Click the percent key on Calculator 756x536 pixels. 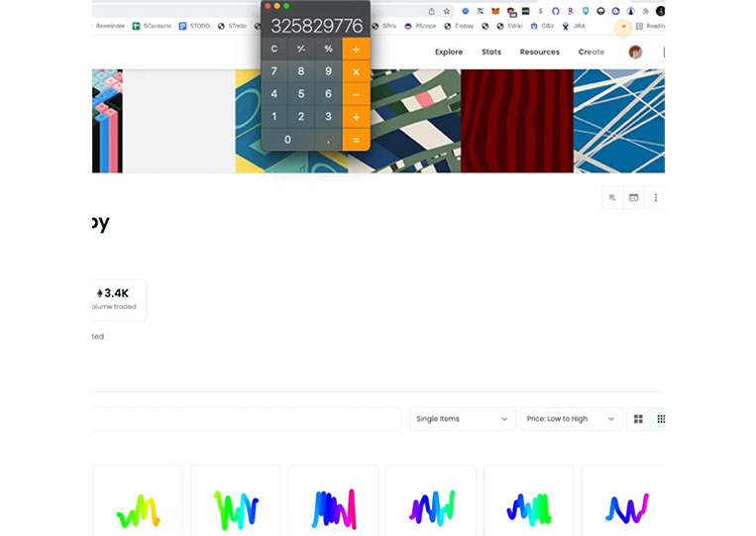(328, 50)
